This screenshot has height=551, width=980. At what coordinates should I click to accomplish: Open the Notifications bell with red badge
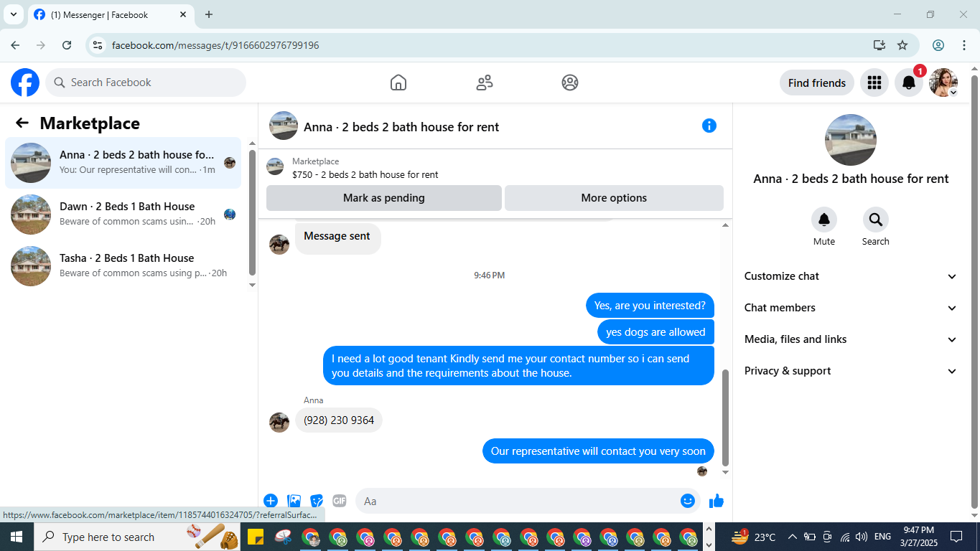coord(909,83)
